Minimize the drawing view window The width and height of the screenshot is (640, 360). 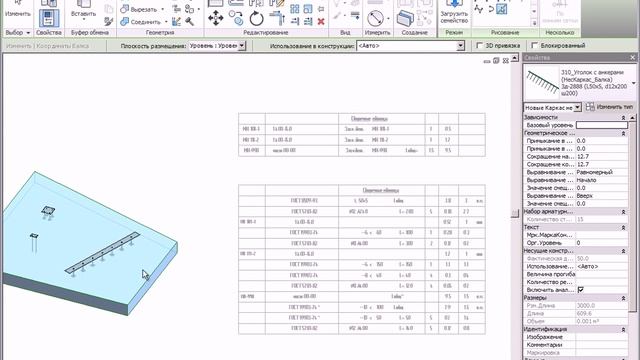487,61
